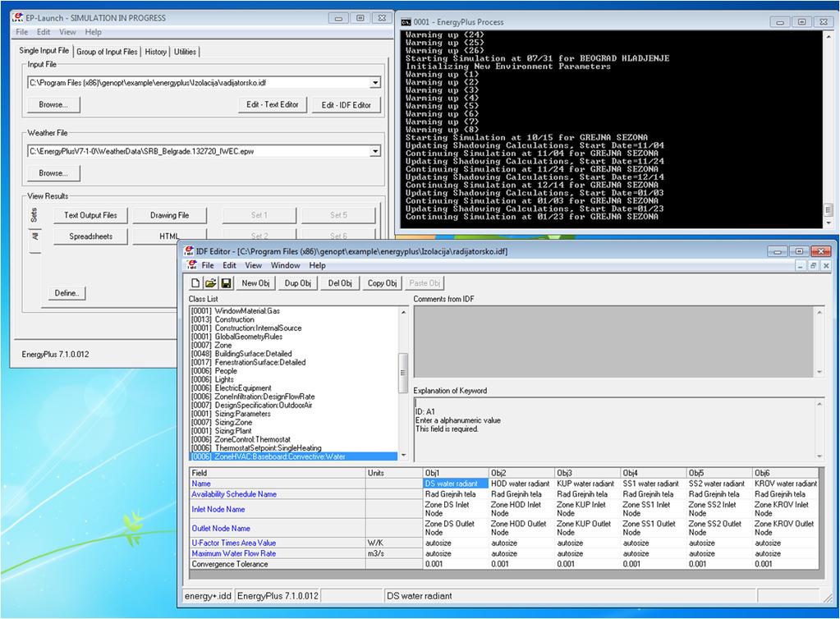Image resolution: width=840 pixels, height=619 pixels.
Task: Open the Utilities tab in EP-Launch
Action: 185,52
